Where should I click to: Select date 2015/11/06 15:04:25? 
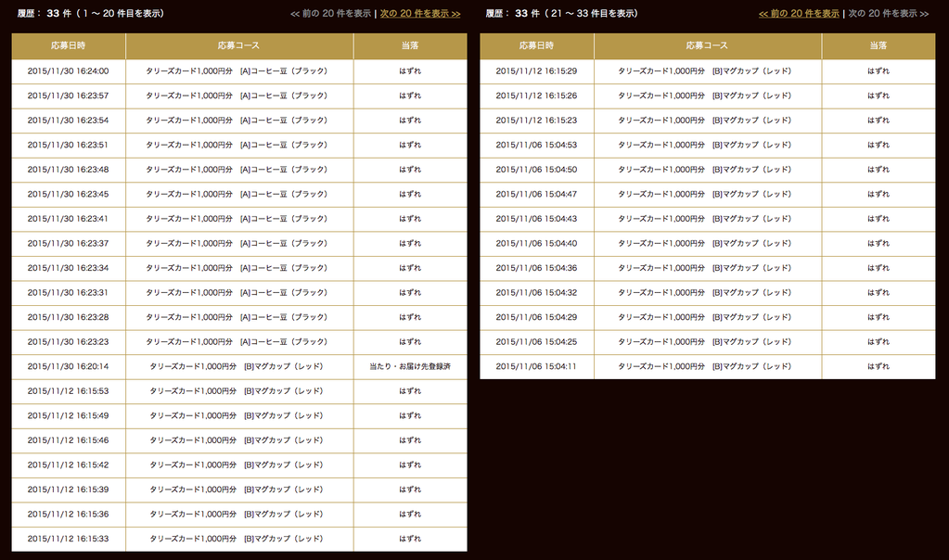pos(537,342)
